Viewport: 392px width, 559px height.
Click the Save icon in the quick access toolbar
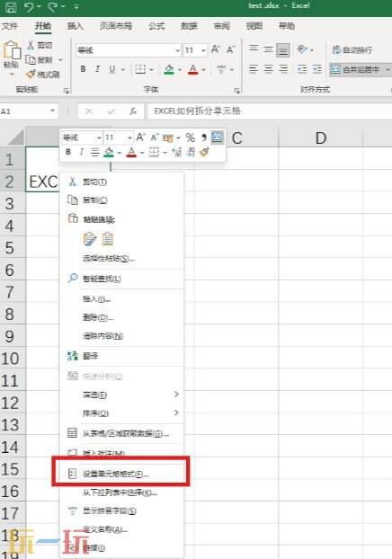click(11, 7)
